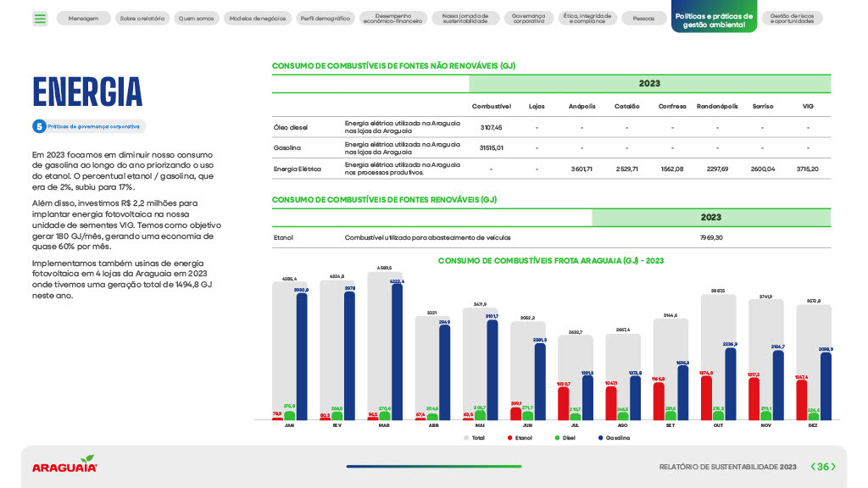The height and width of the screenshot is (488, 868).
Task: Go to next page with right chevron
Action: click(x=833, y=467)
